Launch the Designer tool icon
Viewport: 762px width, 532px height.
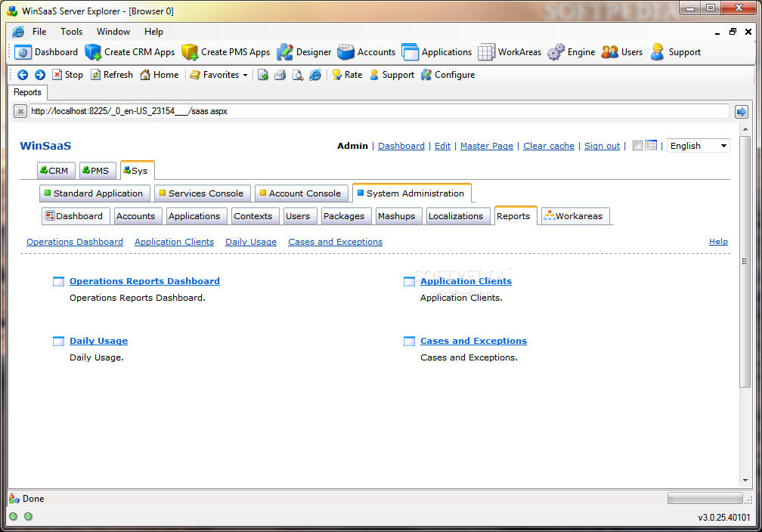point(285,52)
